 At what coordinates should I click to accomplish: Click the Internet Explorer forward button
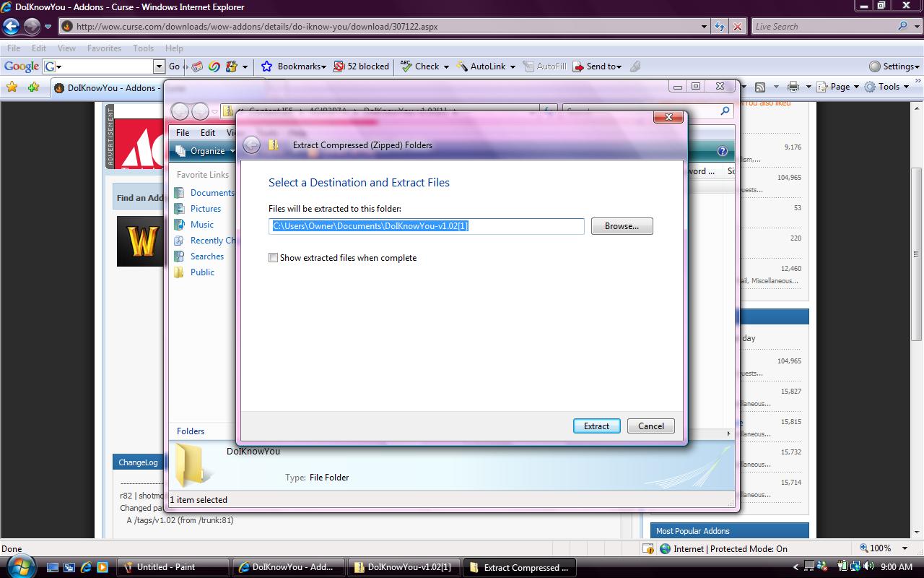[x=32, y=27]
